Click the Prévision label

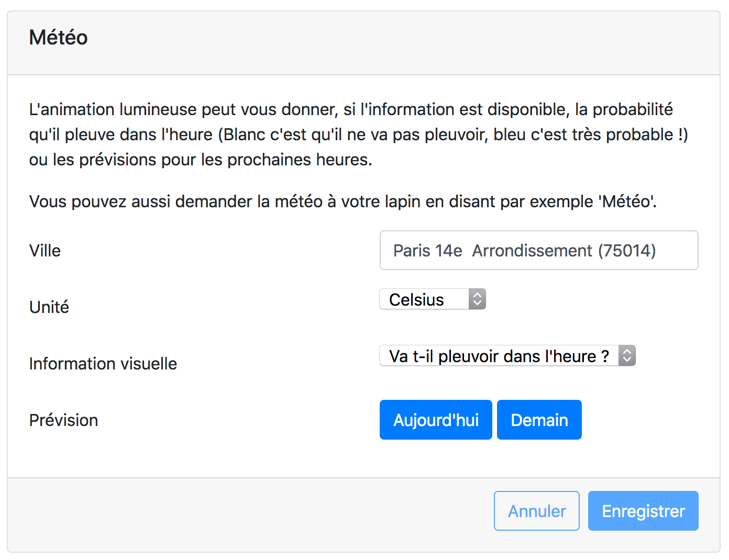pyautogui.click(x=64, y=420)
